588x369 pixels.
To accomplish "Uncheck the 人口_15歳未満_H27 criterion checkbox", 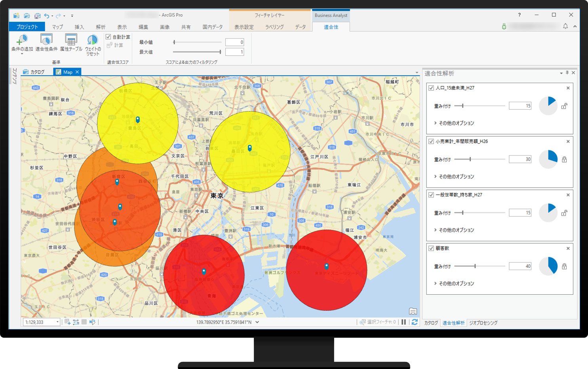I will pos(431,88).
